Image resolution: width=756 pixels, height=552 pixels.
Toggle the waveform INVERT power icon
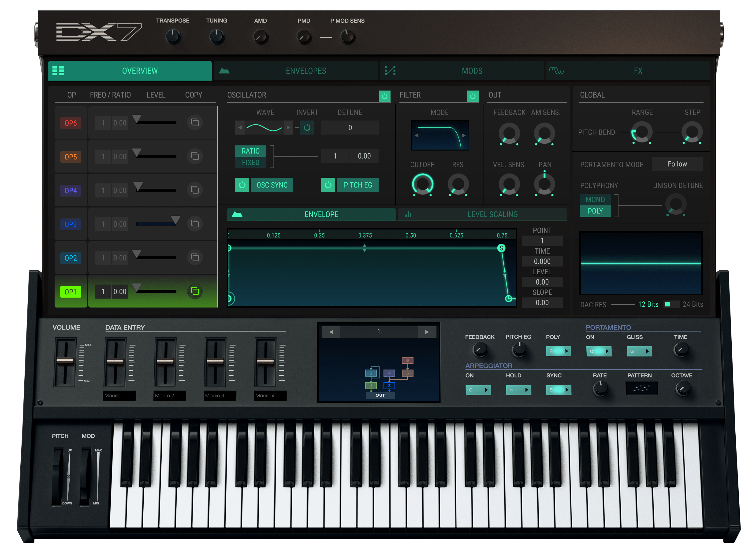307,127
